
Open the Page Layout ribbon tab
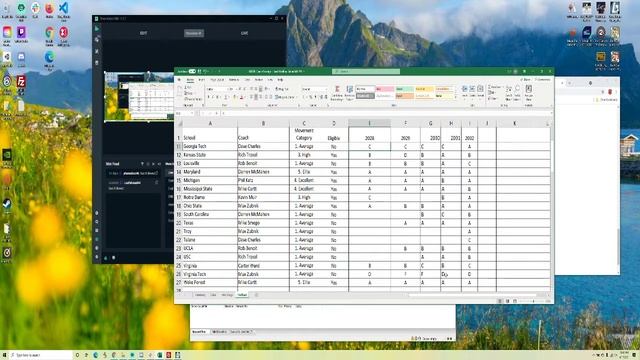[x=217, y=80]
